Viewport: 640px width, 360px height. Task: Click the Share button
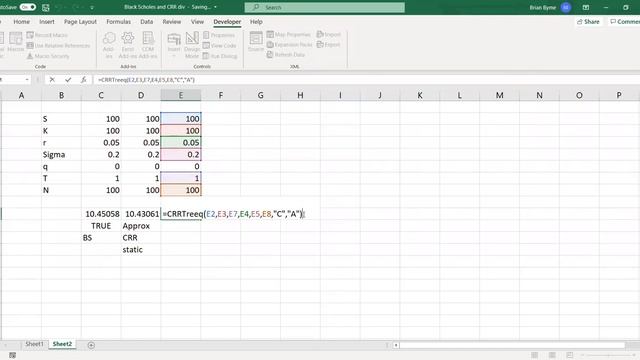pos(588,22)
